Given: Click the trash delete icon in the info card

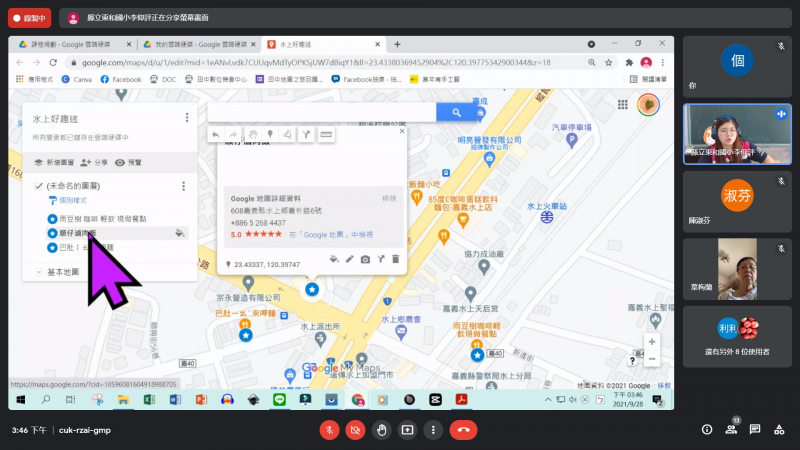Looking at the screenshot, I should [x=395, y=259].
